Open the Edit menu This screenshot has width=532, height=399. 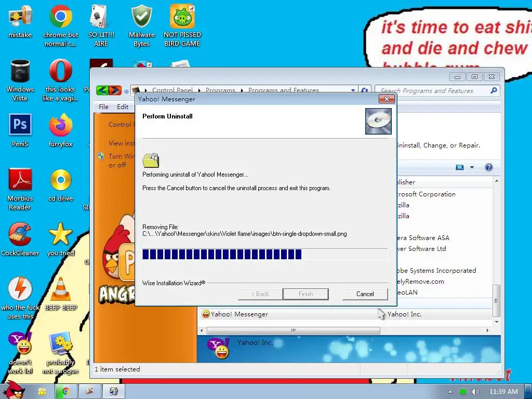123,107
